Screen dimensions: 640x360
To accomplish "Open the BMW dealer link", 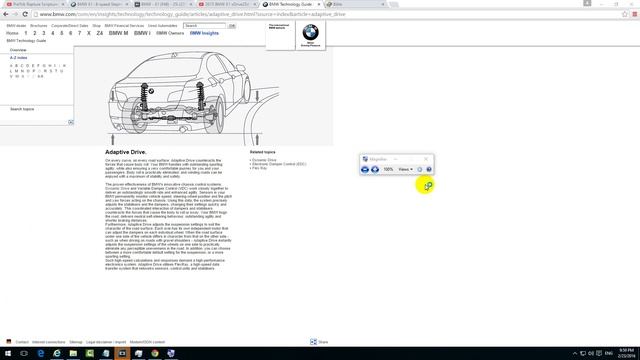I will click(16, 26).
